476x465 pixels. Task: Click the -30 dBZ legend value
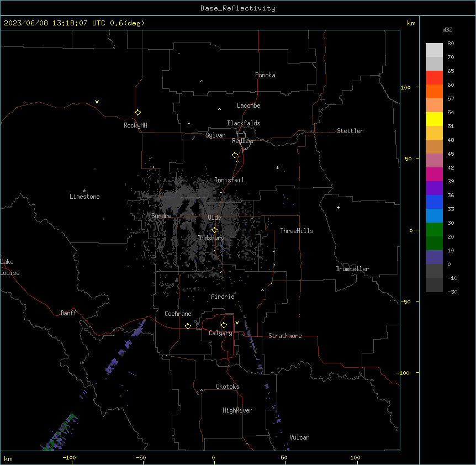452,292
